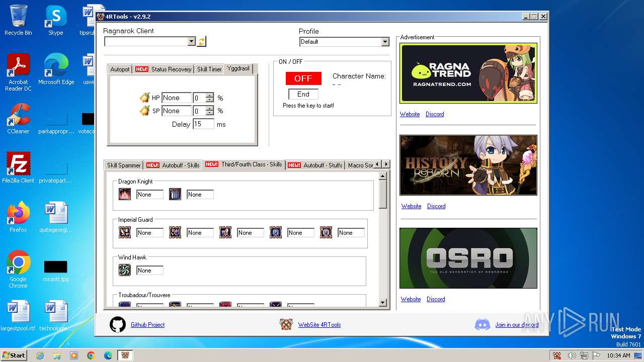Open Google Chrome desktop shortcut

(x=18, y=269)
